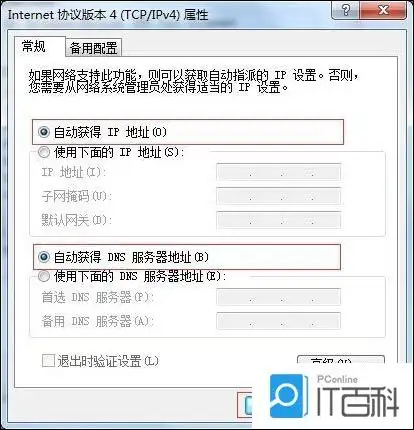Click the IP 地址 input box
This screenshot has height=430, width=414.
tap(279, 172)
